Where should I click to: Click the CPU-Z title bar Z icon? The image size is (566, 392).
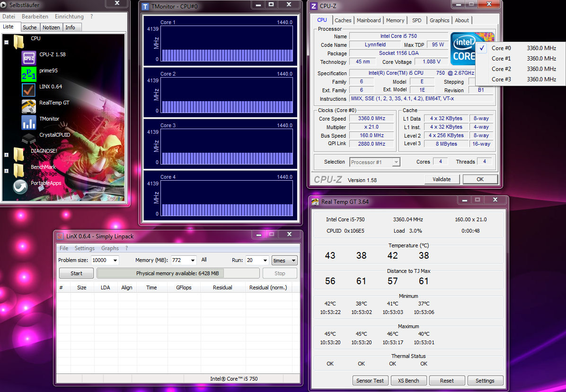click(x=314, y=6)
